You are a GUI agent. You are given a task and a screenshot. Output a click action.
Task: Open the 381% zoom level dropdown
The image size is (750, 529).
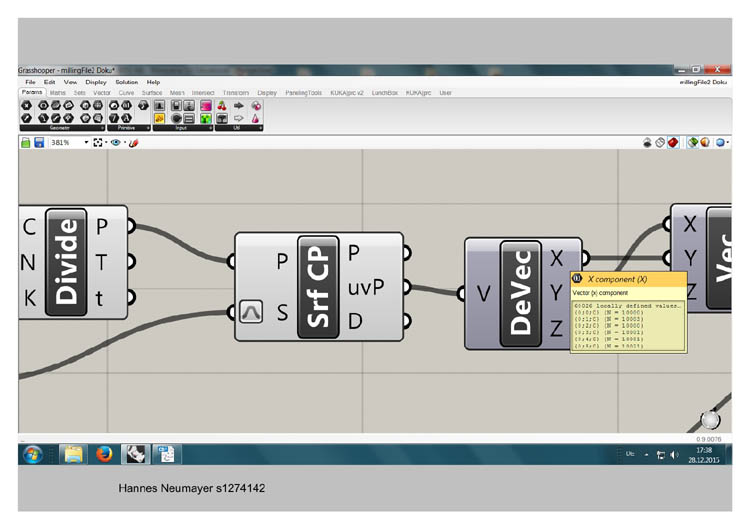(x=86, y=143)
